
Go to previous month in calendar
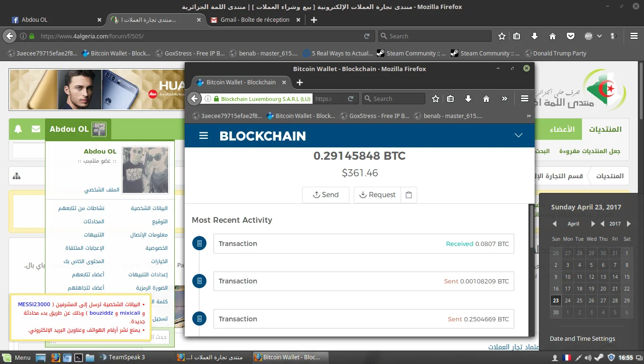pyautogui.click(x=555, y=224)
